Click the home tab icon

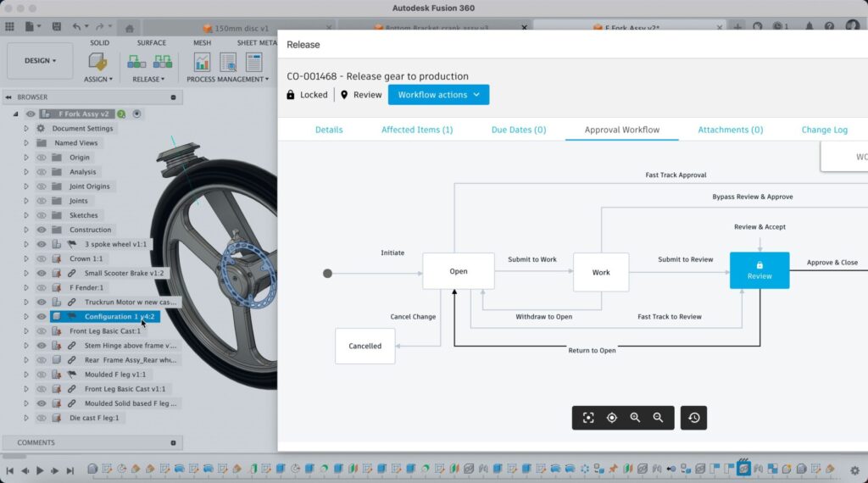pos(128,27)
